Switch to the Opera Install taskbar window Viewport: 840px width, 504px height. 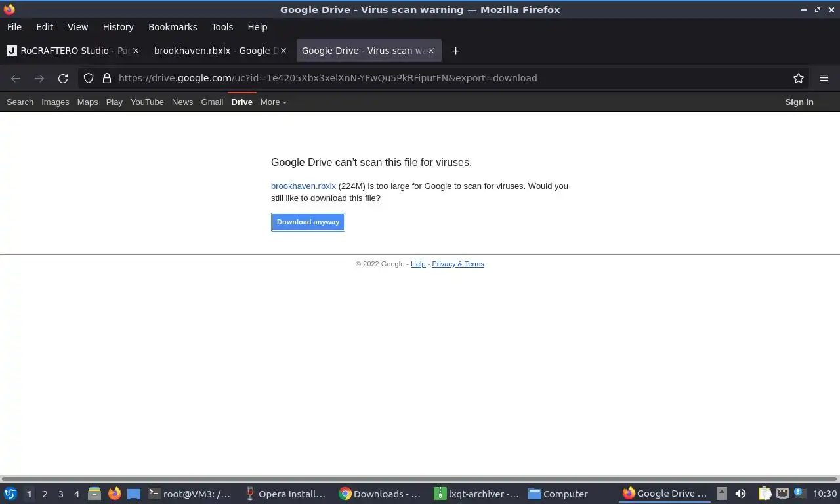tap(285, 493)
